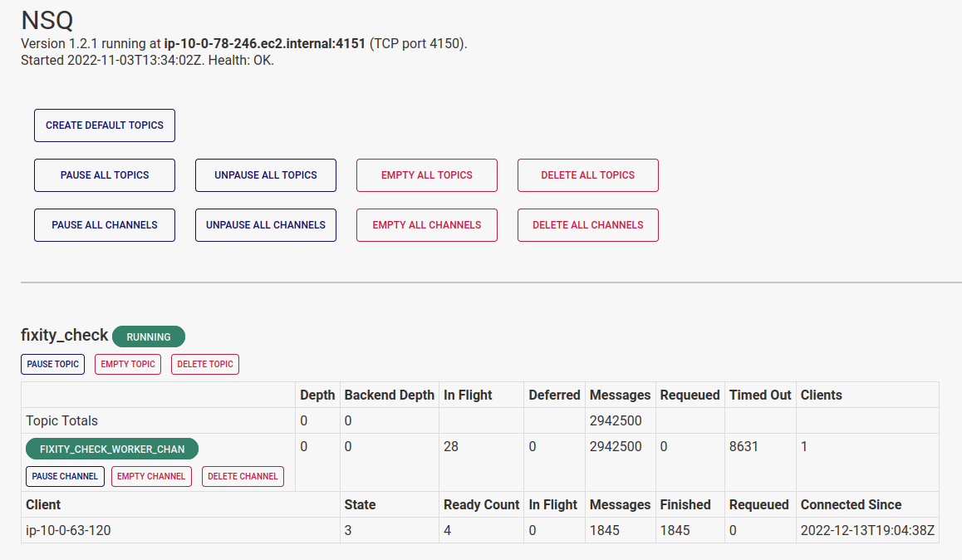Delete the fixity_check topic
962x560 pixels.
pyautogui.click(x=205, y=365)
